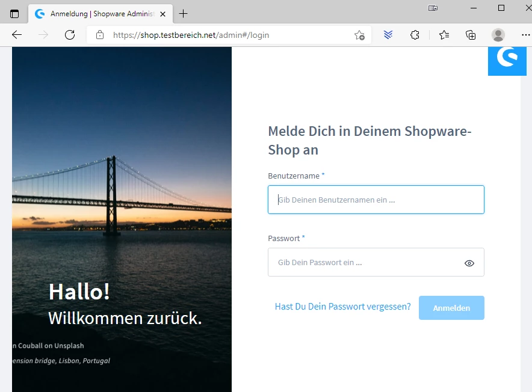Focus the Passwort input field

pyautogui.click(x=364, y=262)
